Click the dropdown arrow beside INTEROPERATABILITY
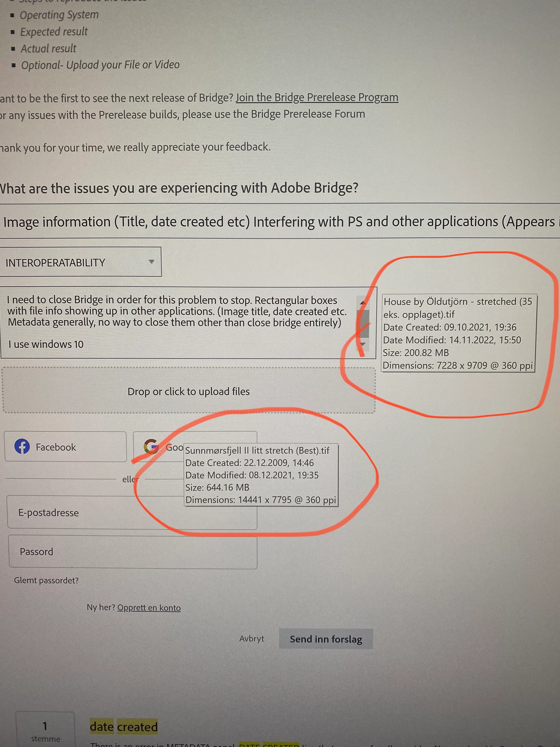 pyautogui.click(x=152, y=262)
